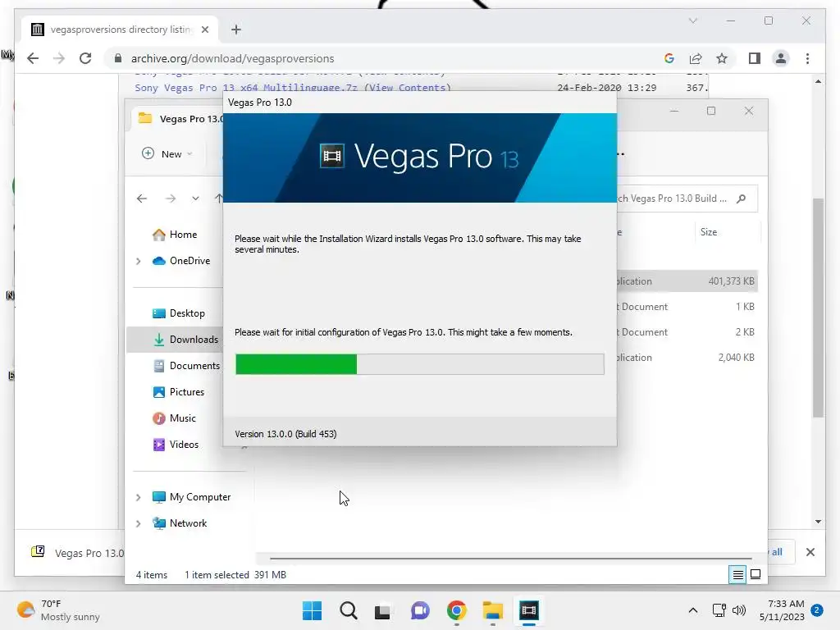Screen dimensions: 840x630
Task: Open the clock showing 7:33 AM
Action: (782, 610)
